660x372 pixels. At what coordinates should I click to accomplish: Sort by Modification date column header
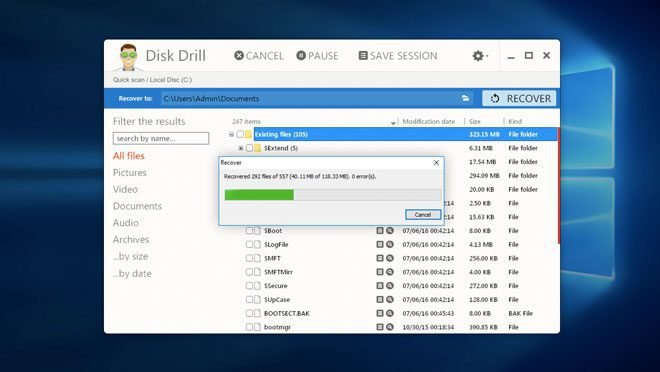[428, 122]
